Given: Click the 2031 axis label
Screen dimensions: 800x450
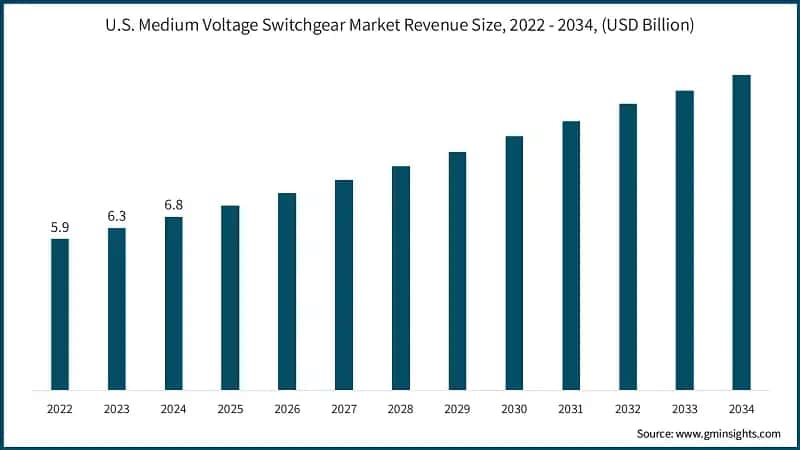Looking at the screenshot, I should click(571, 409).
